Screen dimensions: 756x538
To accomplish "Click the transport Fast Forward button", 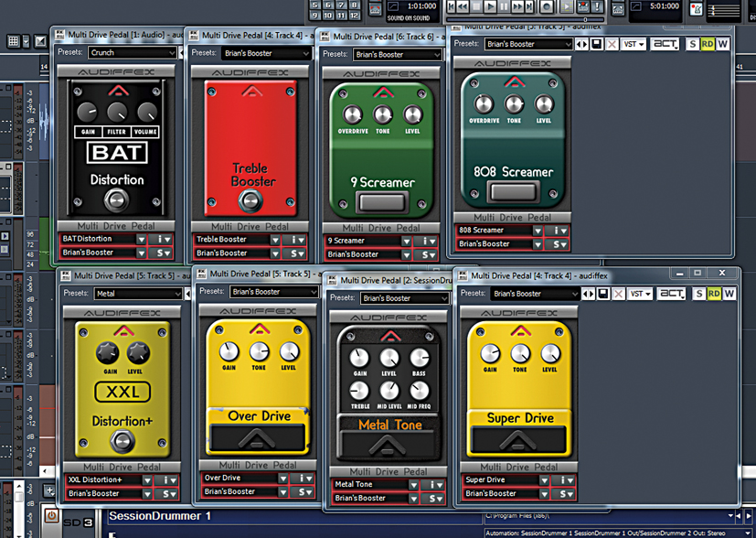I will click(517, 6).
